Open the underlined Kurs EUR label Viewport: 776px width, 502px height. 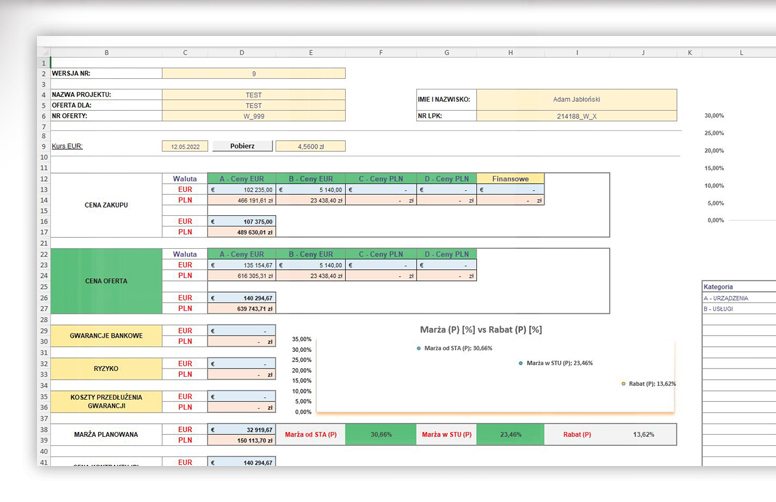coord(68,147)
